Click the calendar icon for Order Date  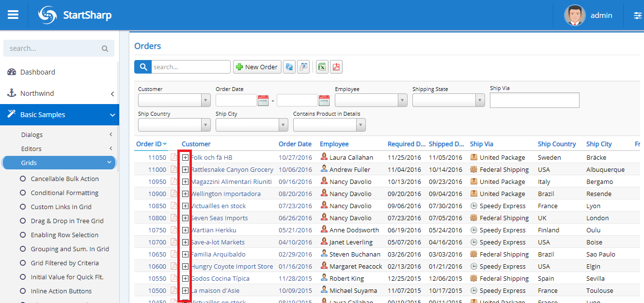coord(263,100)
